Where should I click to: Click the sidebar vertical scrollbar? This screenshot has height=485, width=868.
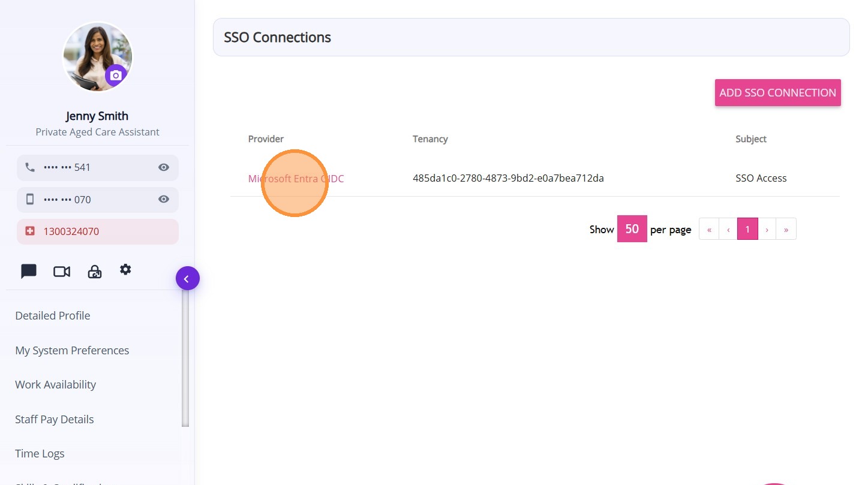[x=185, y=360]
